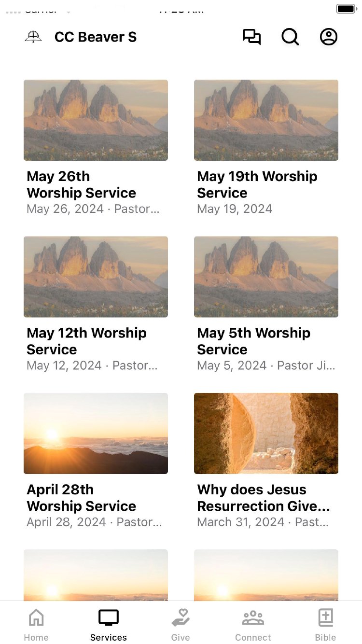Tap the "Why does Jesus Resurrection Give..." title
Screen dimensions: 362x644
click(x=264, y=498)
